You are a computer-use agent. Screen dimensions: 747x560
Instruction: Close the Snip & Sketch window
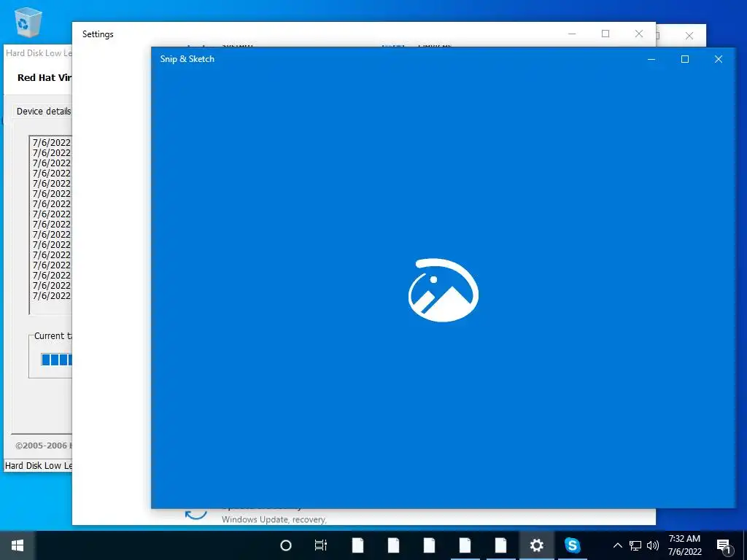[x=719, y=59]
